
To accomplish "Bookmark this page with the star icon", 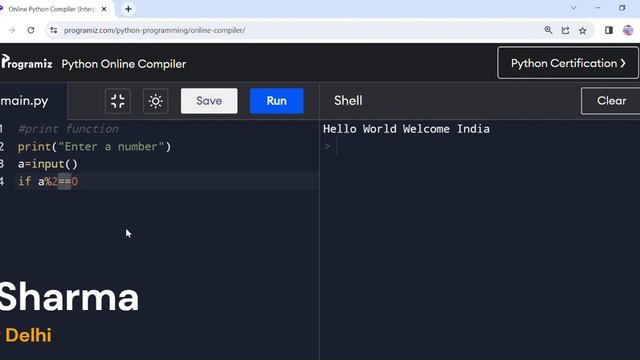I will coord(582,30).
